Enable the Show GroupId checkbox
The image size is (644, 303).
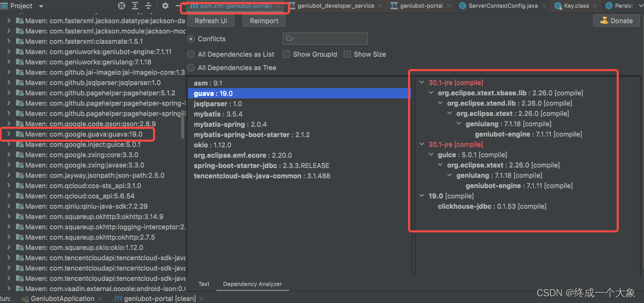tap(286, 54)
